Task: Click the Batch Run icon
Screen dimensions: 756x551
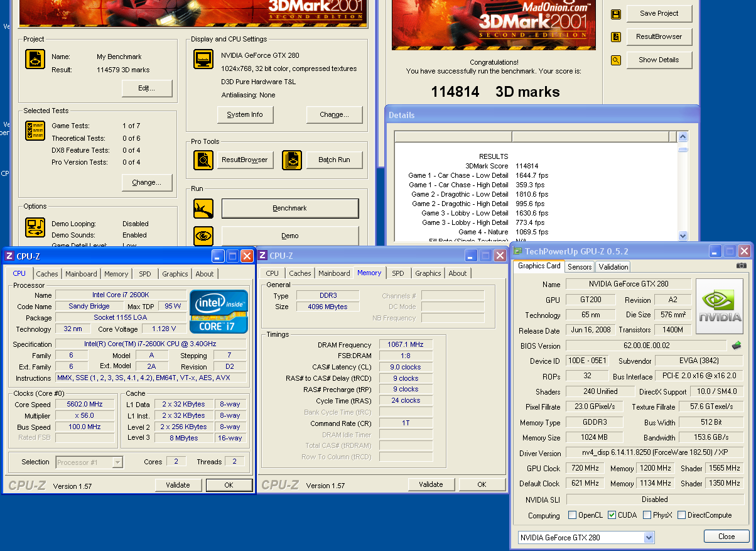Action: point(292,160)
